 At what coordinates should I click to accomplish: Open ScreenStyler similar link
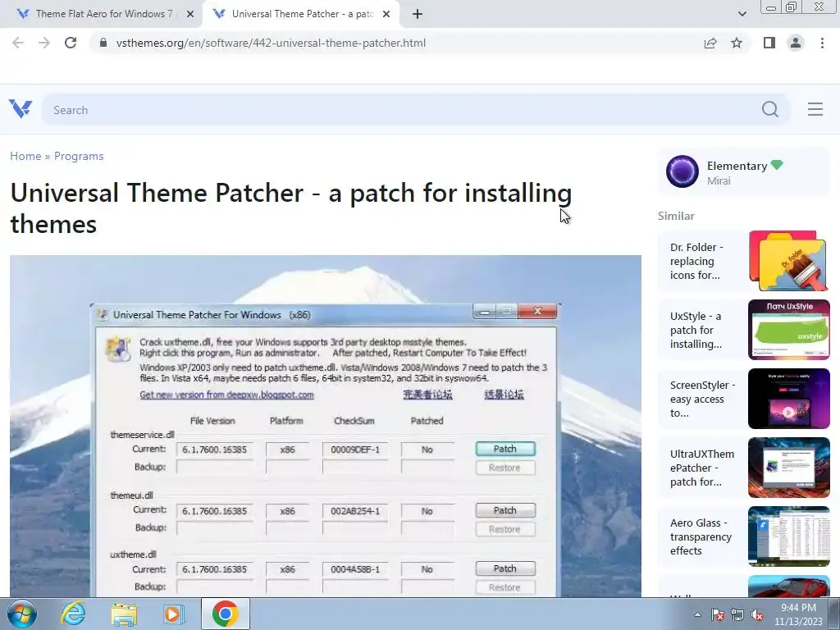(x=702, y=399)
